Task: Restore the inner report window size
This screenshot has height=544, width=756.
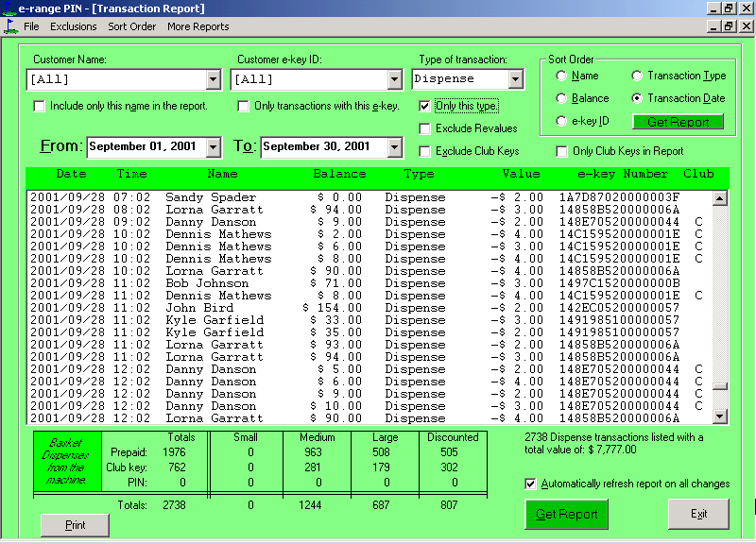Action: [728, 26]
